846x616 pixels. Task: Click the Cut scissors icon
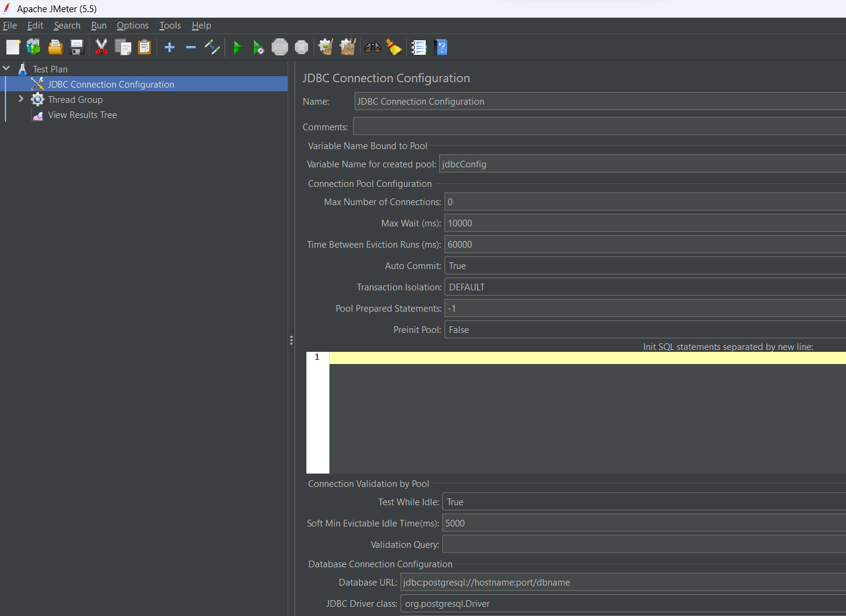101,47
